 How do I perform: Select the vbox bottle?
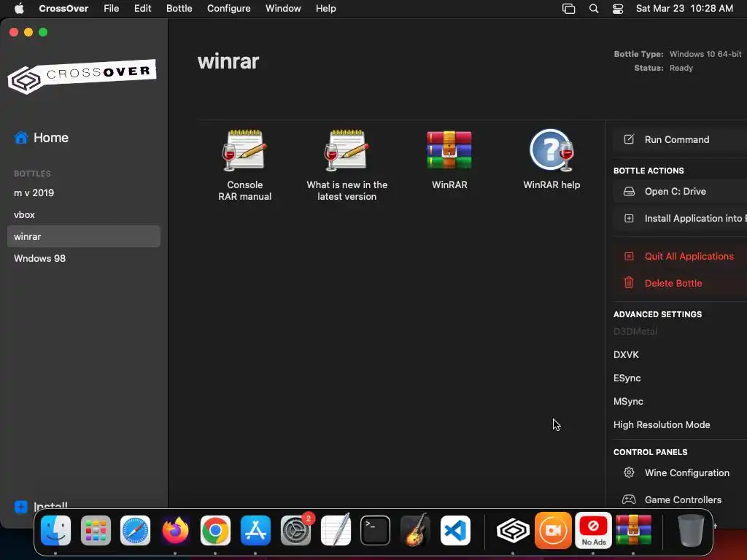click(83, 215)
